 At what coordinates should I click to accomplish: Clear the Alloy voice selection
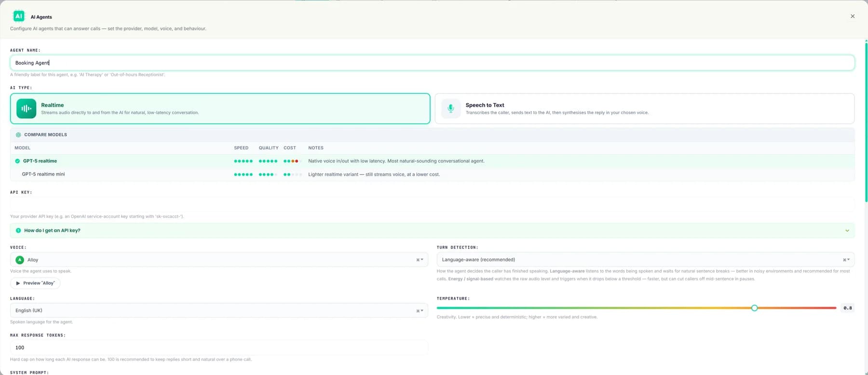click(x=418, y=260)
